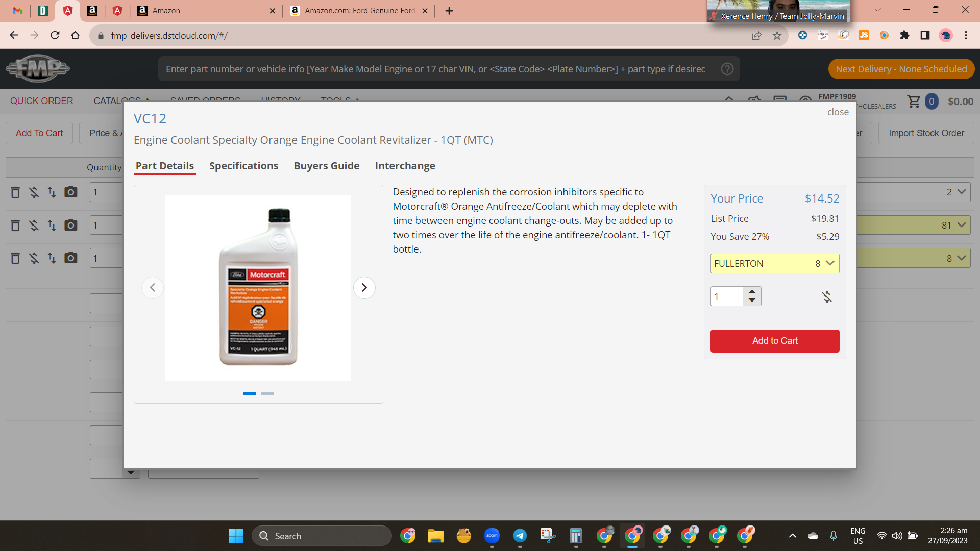
Task: Close the VC12 part details popup
Action: tap(838, 112)
